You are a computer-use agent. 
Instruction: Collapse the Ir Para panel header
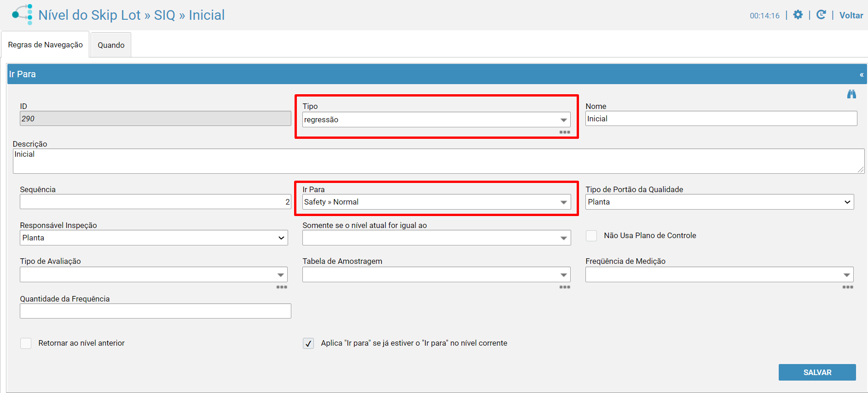861,74
